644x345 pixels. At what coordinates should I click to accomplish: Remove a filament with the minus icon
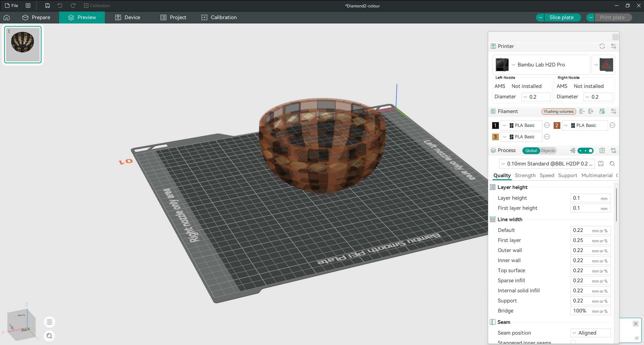pos(582,111)
